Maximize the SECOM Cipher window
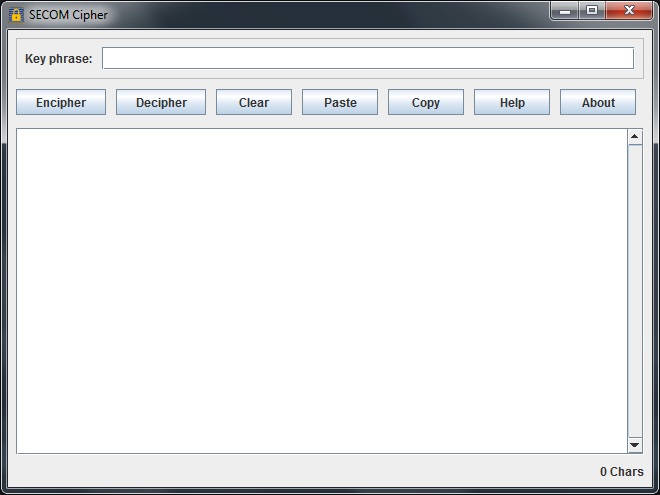Screen dimensions: 660x495 [592, 11]
